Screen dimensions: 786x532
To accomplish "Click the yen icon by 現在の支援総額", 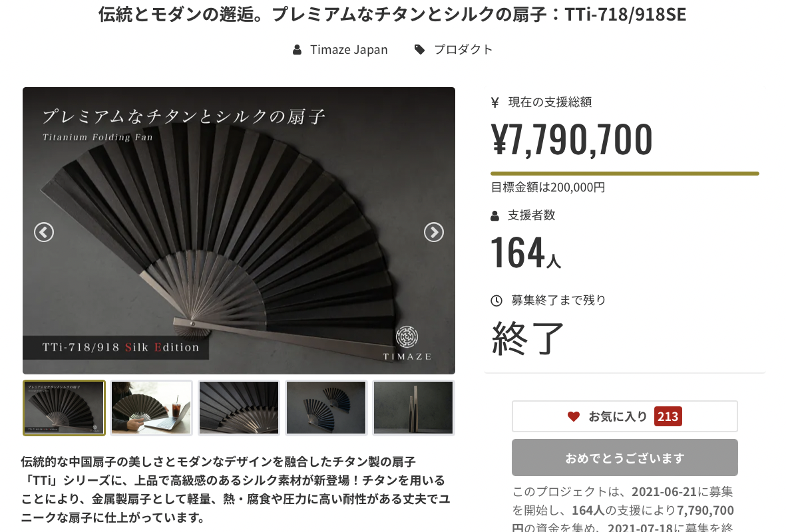I will point(494,102).
